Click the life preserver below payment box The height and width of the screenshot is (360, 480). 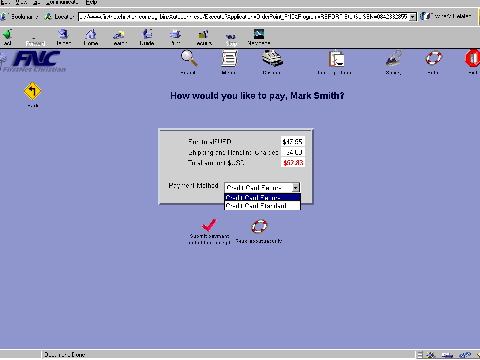tap(259, 227)
